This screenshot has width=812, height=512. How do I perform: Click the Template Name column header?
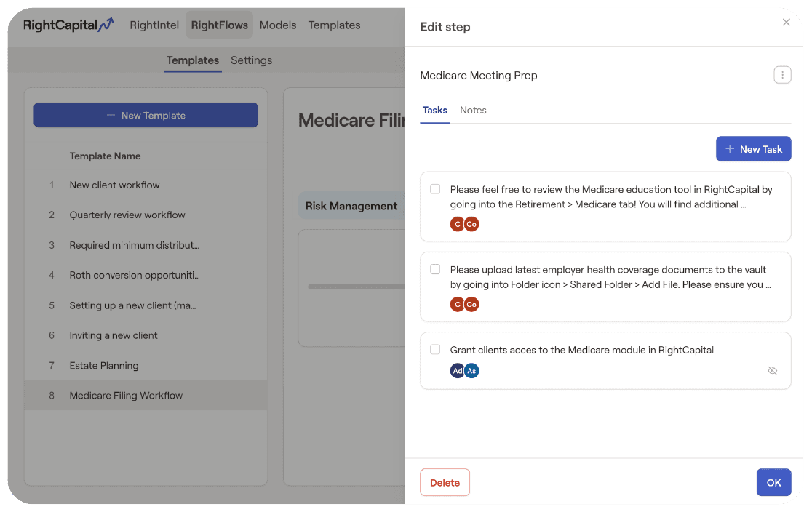(105, 156)
